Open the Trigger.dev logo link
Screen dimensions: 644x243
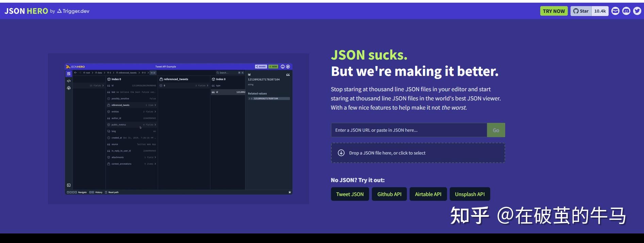[x=73, y=11]
